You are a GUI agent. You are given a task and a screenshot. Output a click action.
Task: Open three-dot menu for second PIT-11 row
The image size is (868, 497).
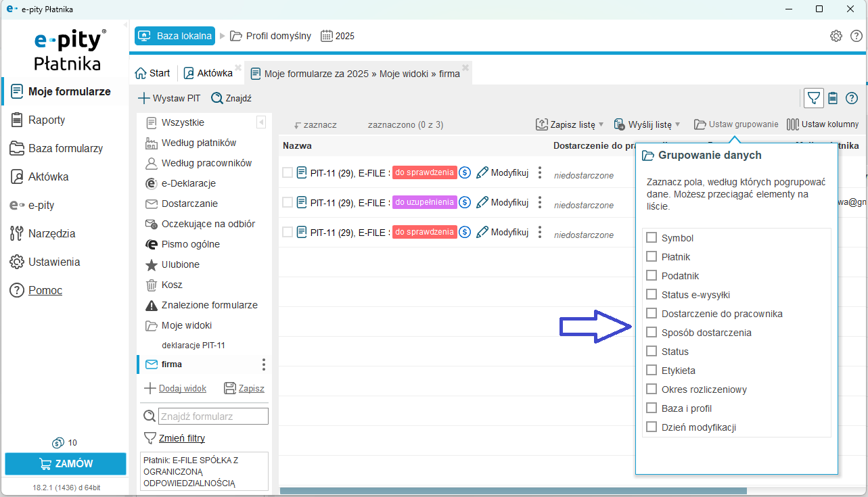coord(539,202)
